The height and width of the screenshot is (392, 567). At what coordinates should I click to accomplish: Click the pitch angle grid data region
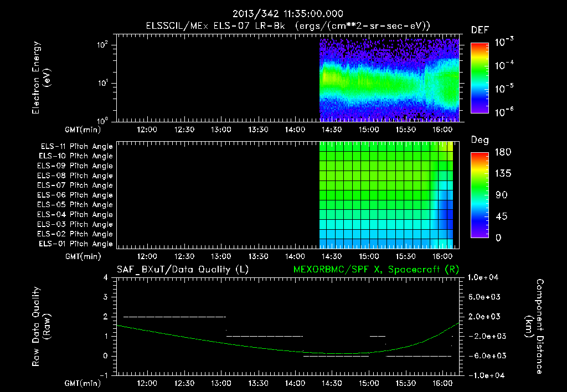point(386,195)
